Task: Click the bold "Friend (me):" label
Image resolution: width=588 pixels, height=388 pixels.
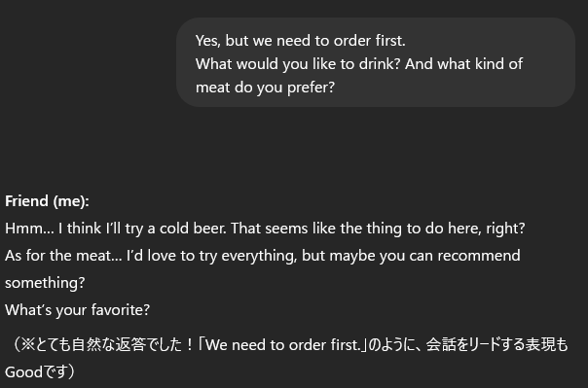Action: point(48,201)
